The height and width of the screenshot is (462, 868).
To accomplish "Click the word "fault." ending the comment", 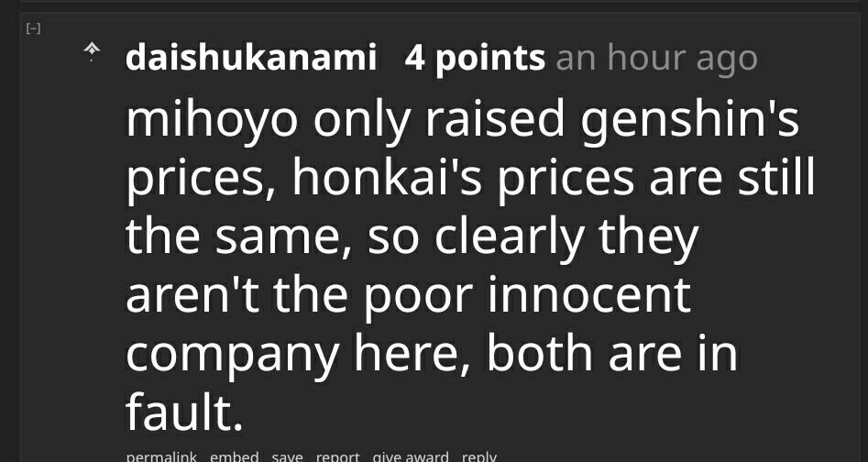I will (x=184, y=412).
